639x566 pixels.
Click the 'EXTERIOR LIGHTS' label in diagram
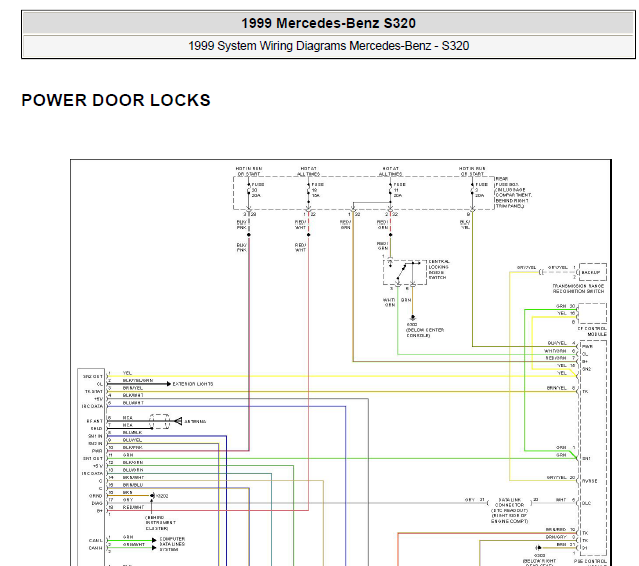[x=193, y=384]
